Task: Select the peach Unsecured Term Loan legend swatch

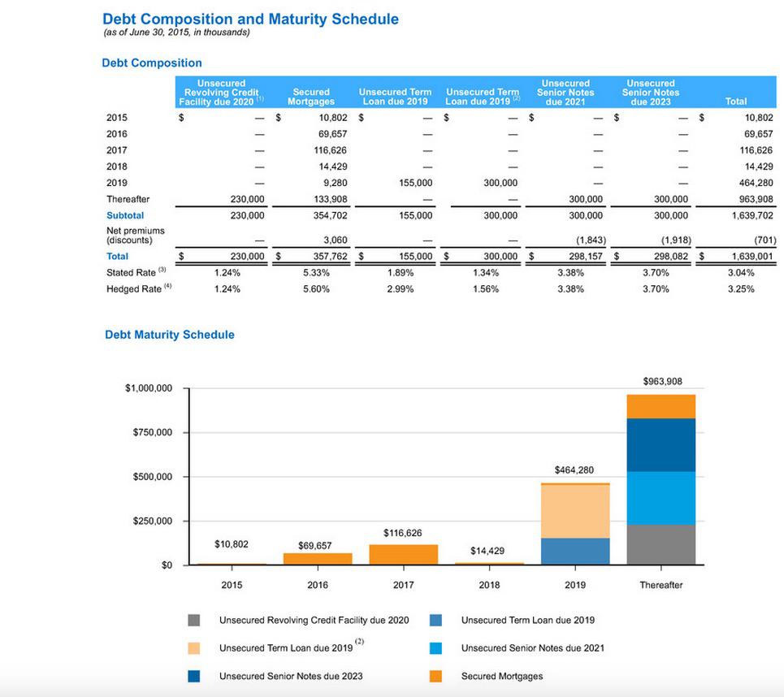Action: (193, 648)
